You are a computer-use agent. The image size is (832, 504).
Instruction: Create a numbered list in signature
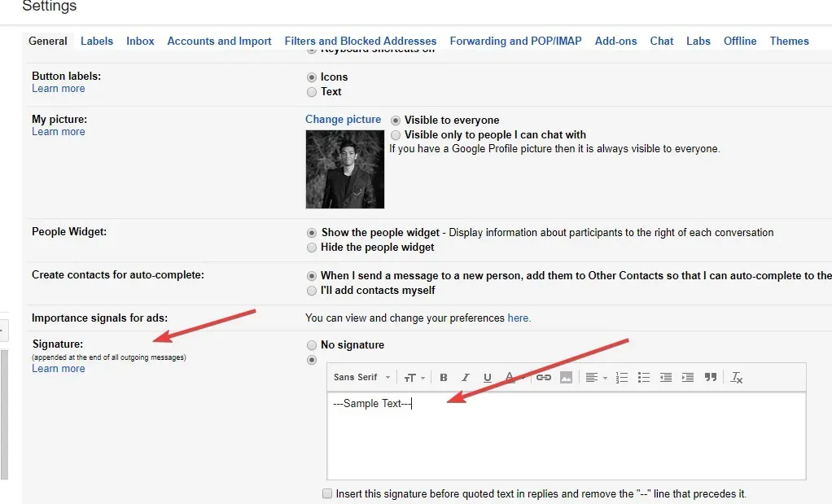pyautogui.click(x=622, y=377)
